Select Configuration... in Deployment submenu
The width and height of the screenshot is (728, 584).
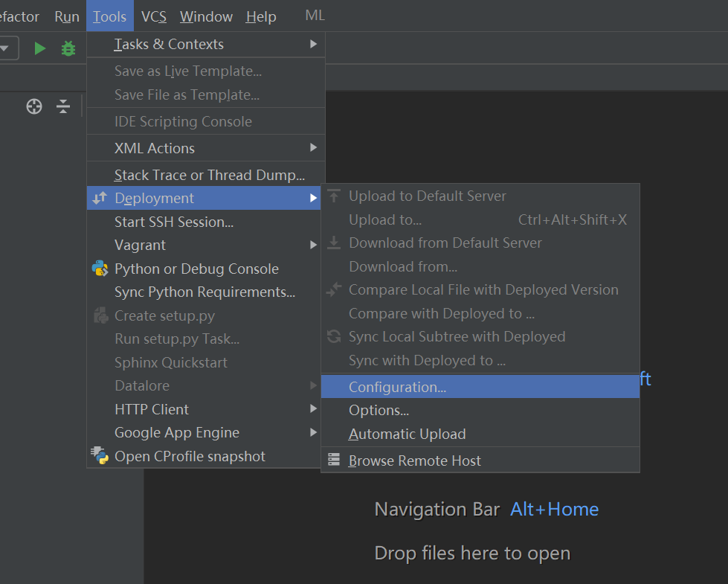(397, 387)
